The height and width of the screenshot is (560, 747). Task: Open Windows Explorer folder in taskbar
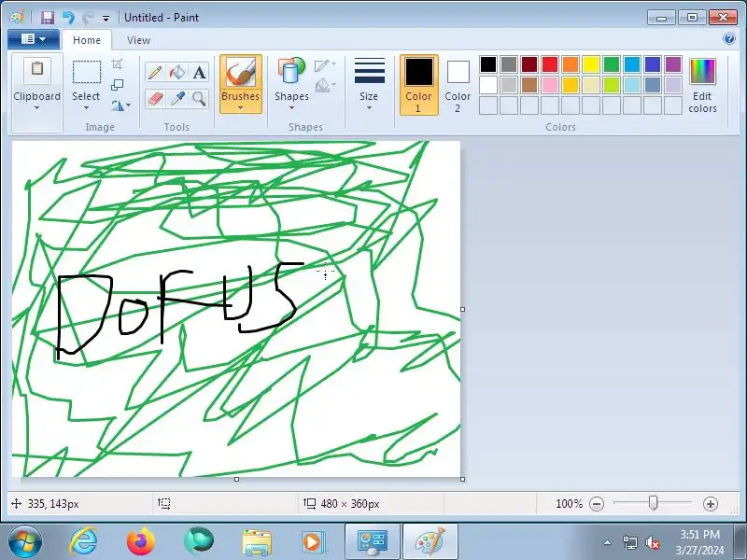[x=258, y=542]
